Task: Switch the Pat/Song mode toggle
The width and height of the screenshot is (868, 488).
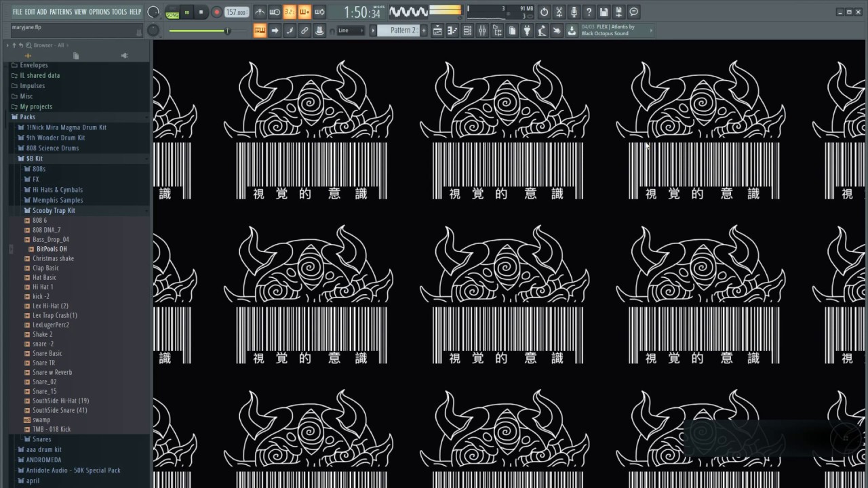Action: (173, 13)
